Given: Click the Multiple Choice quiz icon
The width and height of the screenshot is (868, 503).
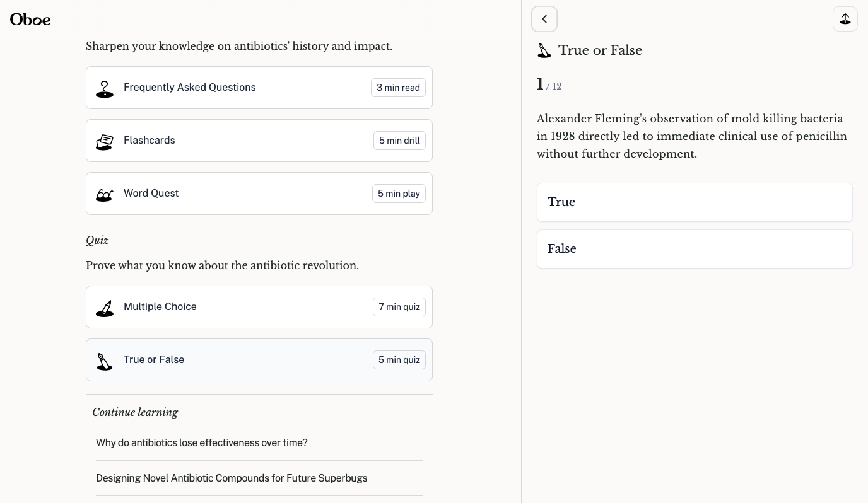Looking at the screenshot, I should point(105,308).
